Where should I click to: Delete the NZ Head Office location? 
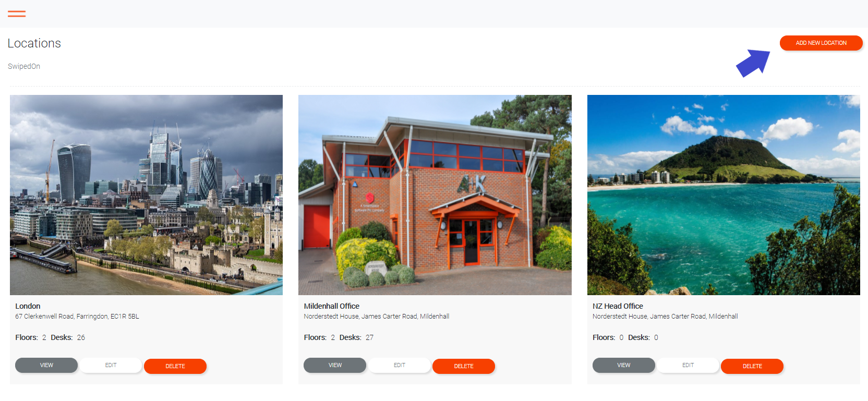(x=752, y=366)
